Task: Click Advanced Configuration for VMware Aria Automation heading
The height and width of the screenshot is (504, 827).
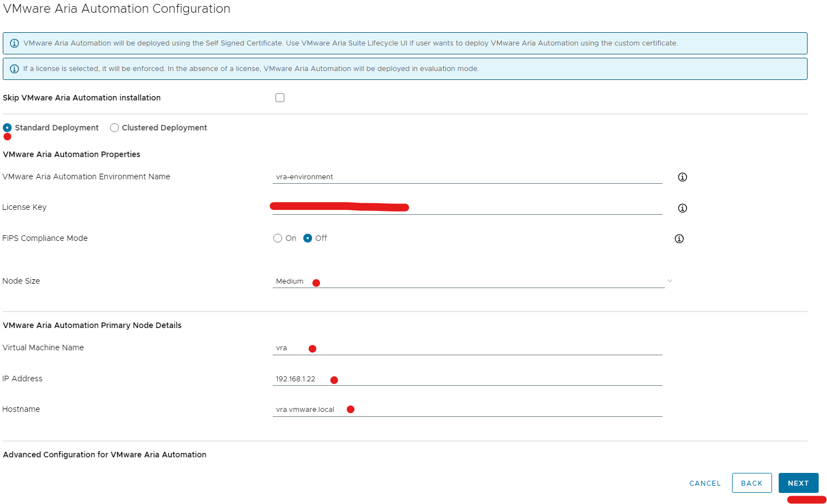Action: [x=104, y=455]
